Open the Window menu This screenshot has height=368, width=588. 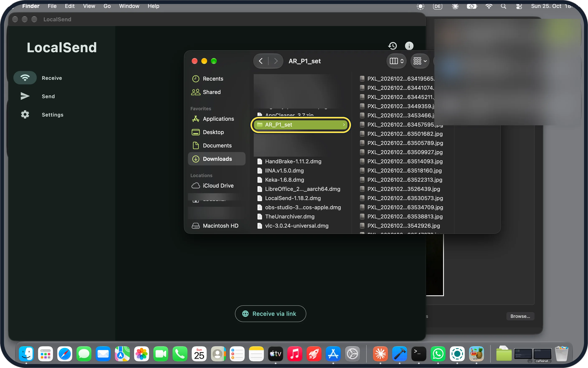click(129, 6)
